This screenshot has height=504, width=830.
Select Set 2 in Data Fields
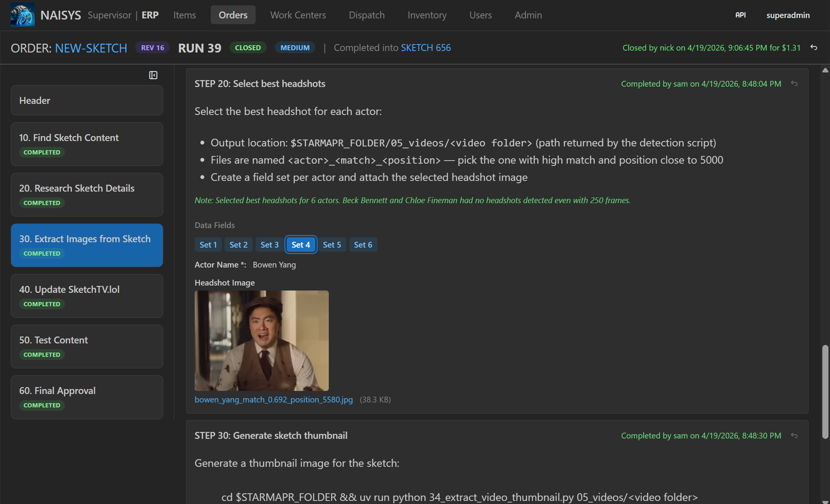(238, 245)
